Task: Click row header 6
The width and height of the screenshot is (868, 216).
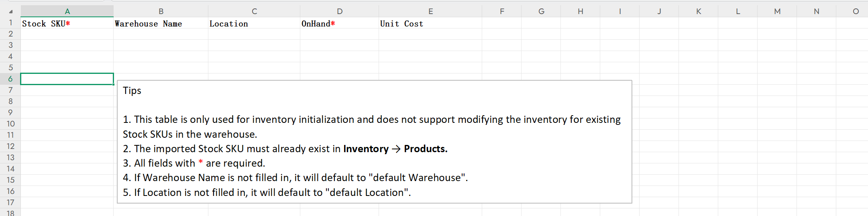Action: pyautogui.click(x=10, y=79)
